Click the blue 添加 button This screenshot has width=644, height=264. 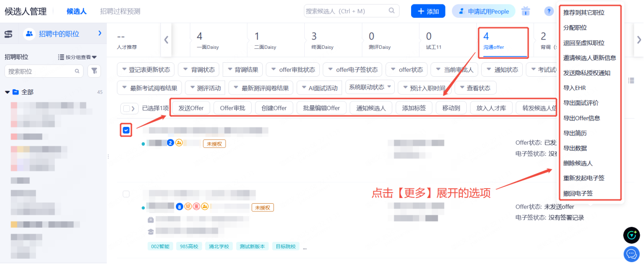(x=428, y=11)
